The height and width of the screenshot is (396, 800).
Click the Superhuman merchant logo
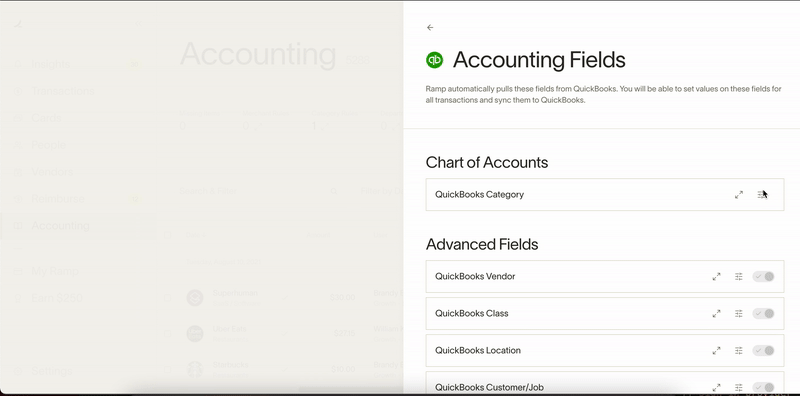click(195, 298)
